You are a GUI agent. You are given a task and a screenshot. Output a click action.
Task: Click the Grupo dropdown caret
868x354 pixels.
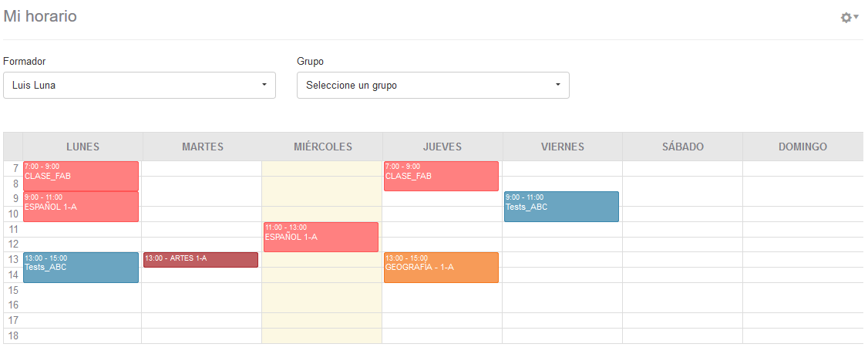[x=557, y=85]
